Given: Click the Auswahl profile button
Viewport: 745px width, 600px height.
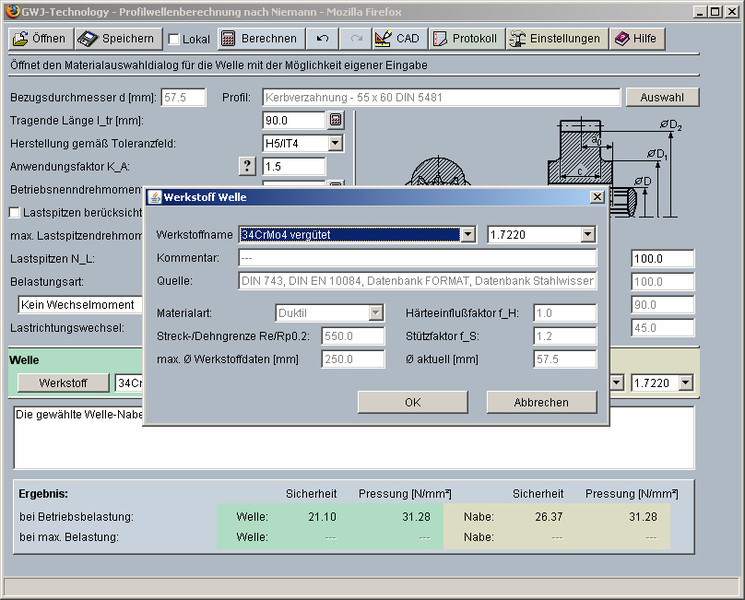Looking at the screenshot, I should pos(662,97).
